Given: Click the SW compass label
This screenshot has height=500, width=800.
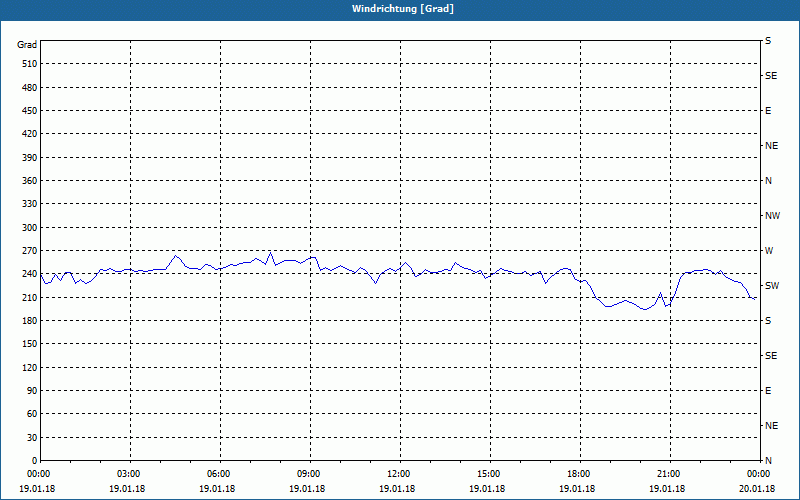Looking at the screenshot, I should (772, 286).
